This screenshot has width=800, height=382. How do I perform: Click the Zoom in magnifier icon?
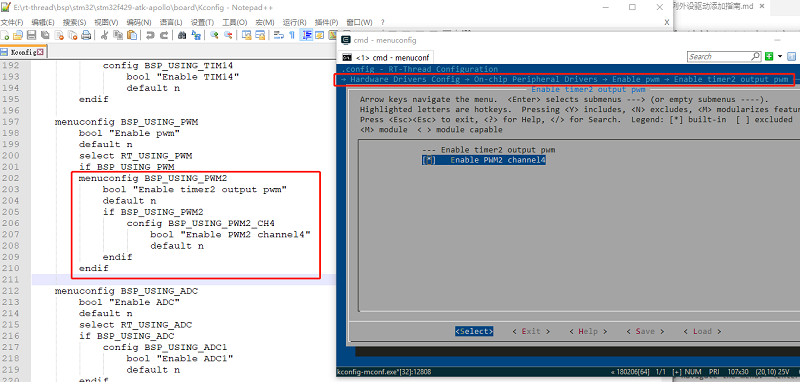pos(214,35)
